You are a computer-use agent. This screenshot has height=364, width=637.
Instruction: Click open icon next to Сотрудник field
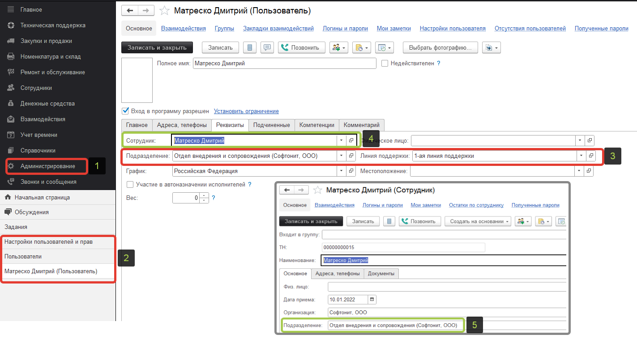tap(351, 140)
